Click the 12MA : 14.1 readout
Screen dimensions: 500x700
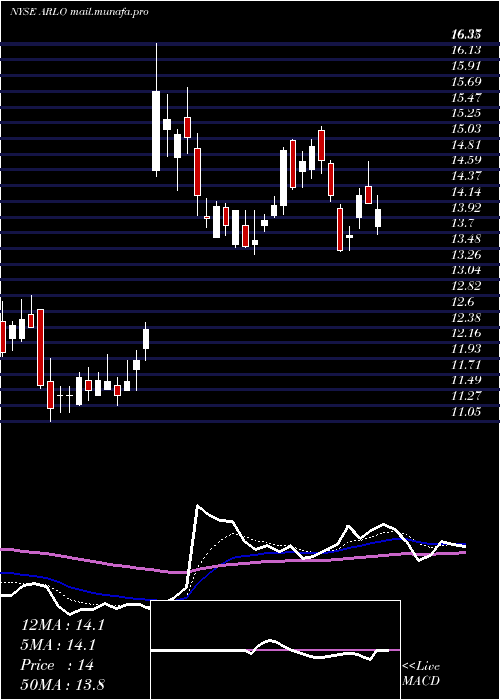click(62, 625)
